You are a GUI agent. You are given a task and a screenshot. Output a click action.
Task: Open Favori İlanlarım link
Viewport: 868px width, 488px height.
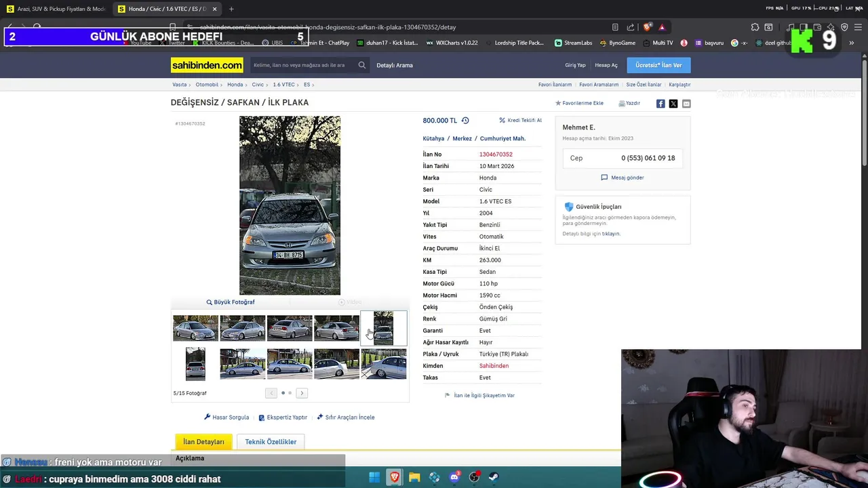coord(555,85)
